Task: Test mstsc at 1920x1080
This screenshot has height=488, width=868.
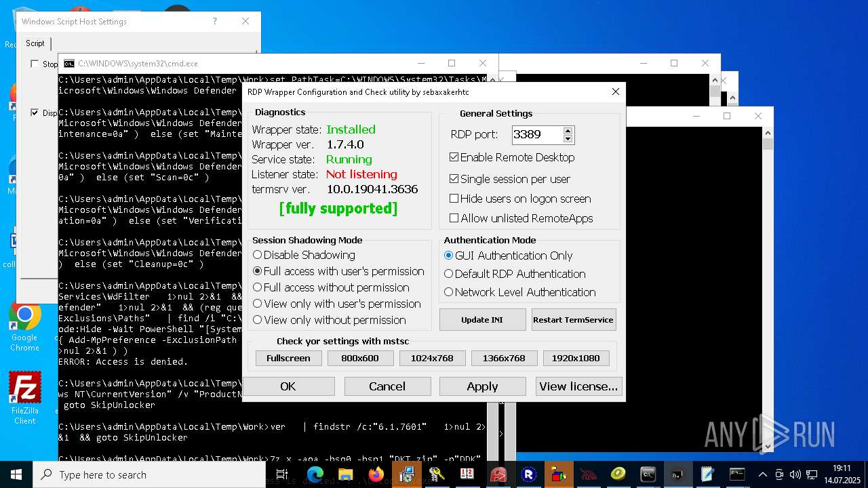Action: point(576,358)
